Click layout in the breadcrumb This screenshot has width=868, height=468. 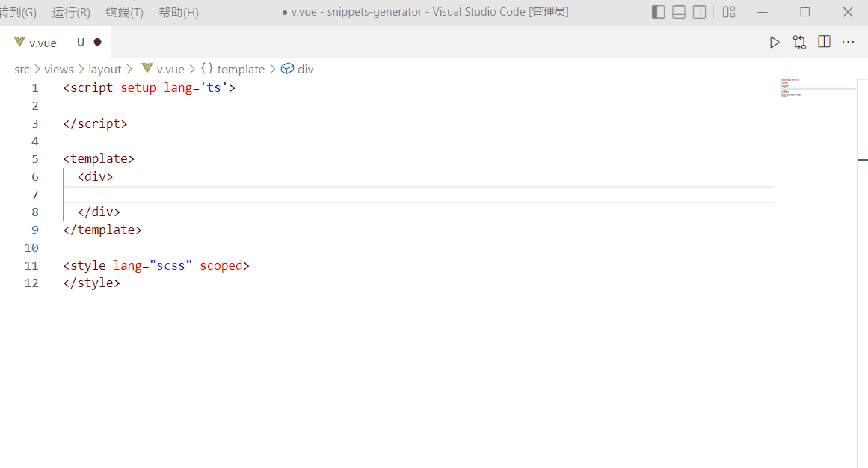tap(105, 70)
